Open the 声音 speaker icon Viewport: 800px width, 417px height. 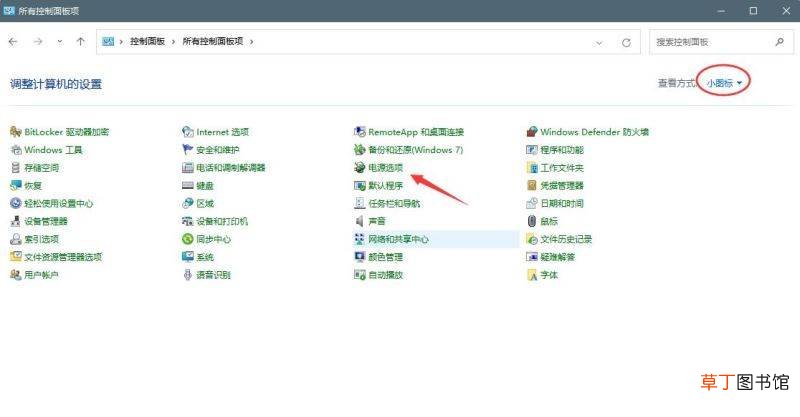[360, 221]
